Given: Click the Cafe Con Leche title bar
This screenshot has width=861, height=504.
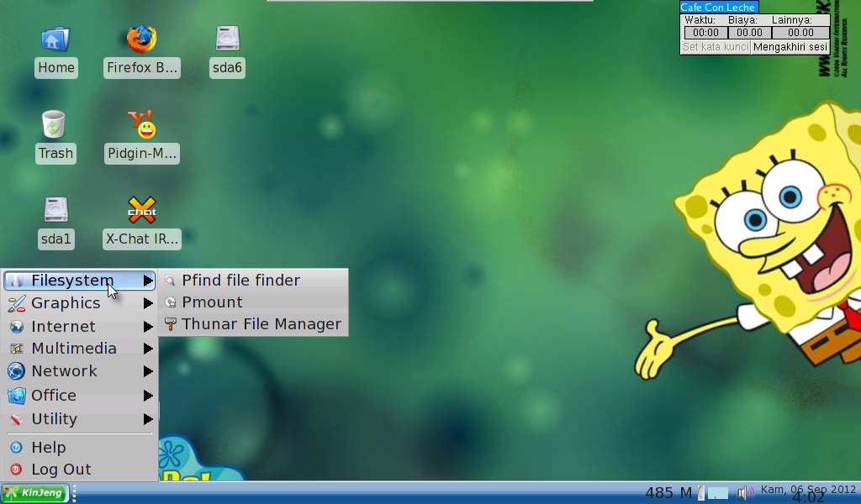Looking at the screenshot, I should [x=719, y=7].
